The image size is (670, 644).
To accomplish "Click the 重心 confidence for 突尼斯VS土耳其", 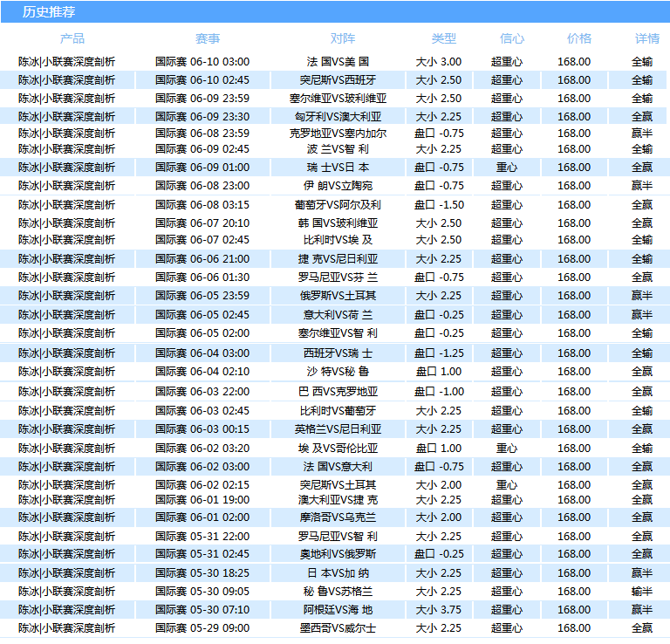I will point(507,485).
